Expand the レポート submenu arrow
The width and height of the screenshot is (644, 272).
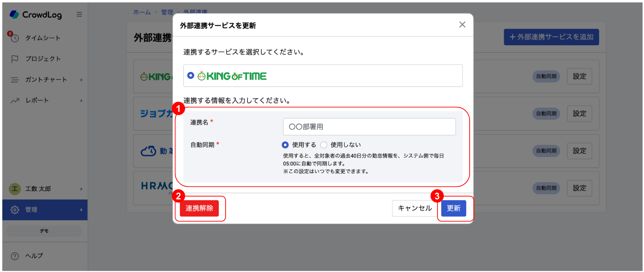81,101
